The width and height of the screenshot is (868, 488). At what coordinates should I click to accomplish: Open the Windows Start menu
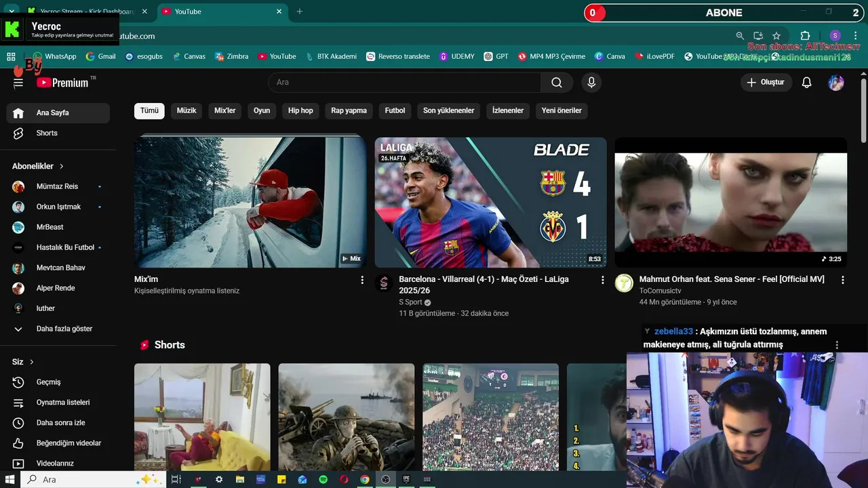(x=9, y=479)
